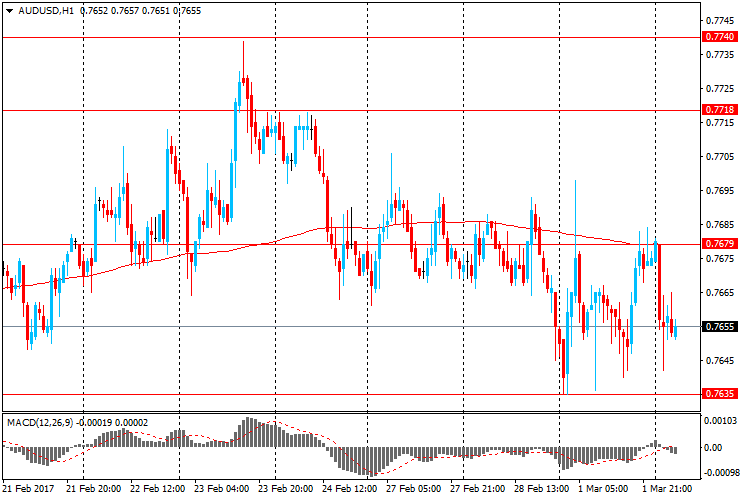The height and width of the screenshot is (500, 740).
Task: Select the 0.7635 red price level label
Action: pyautogui.click(x=720, y=393)
